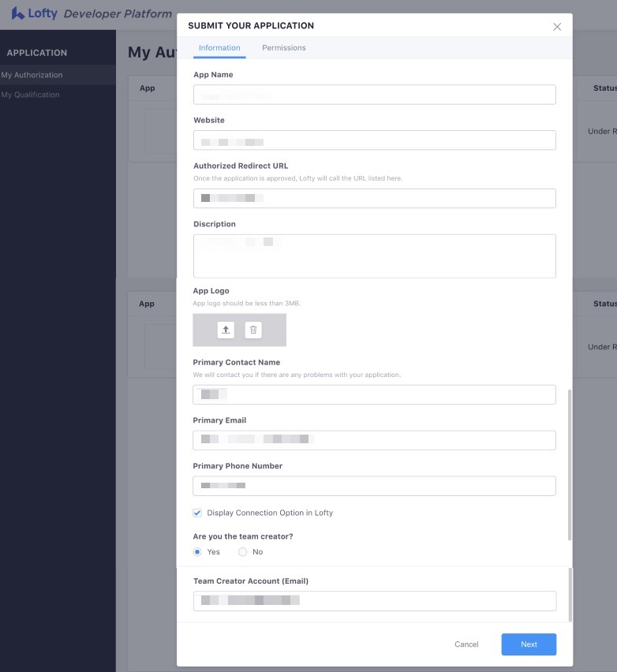Select the Primary Contact Name field

[x=374, y=395]
